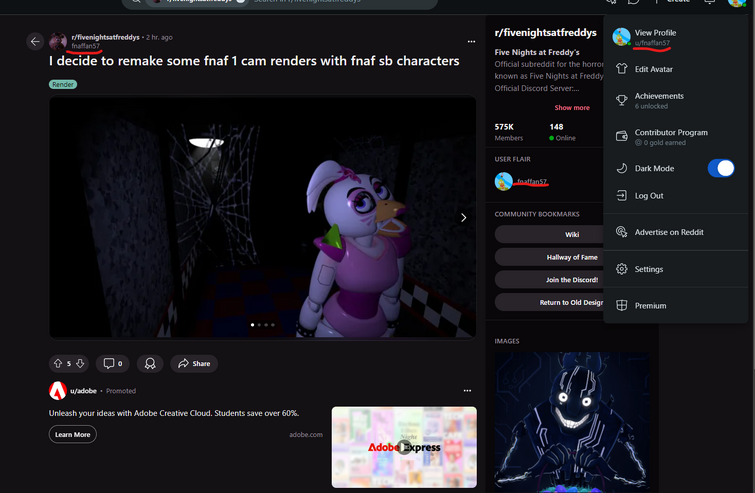Select Edit Avatar from menu
Viewport: 755px width, 493px height.
click(x=675, y=69)
